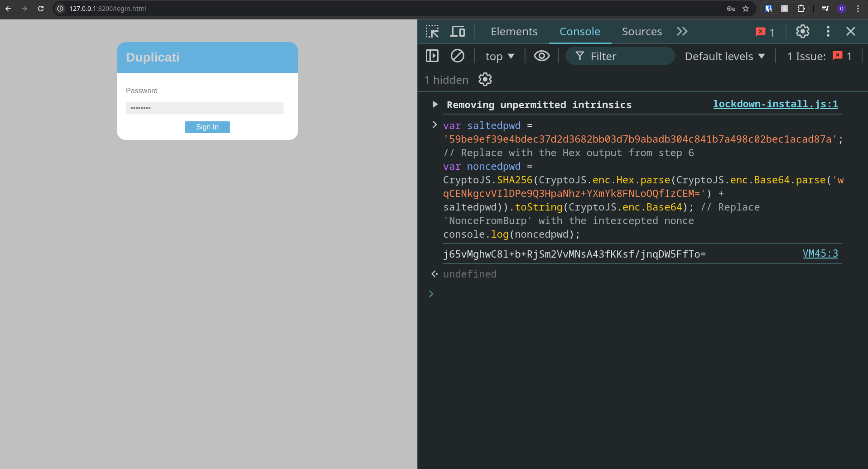
Task: Create a live expression with eye icon
Action: click(541, 56)
